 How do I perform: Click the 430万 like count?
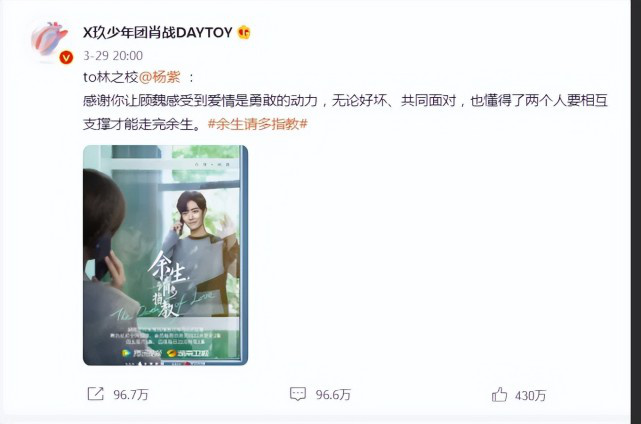(530, 395)
